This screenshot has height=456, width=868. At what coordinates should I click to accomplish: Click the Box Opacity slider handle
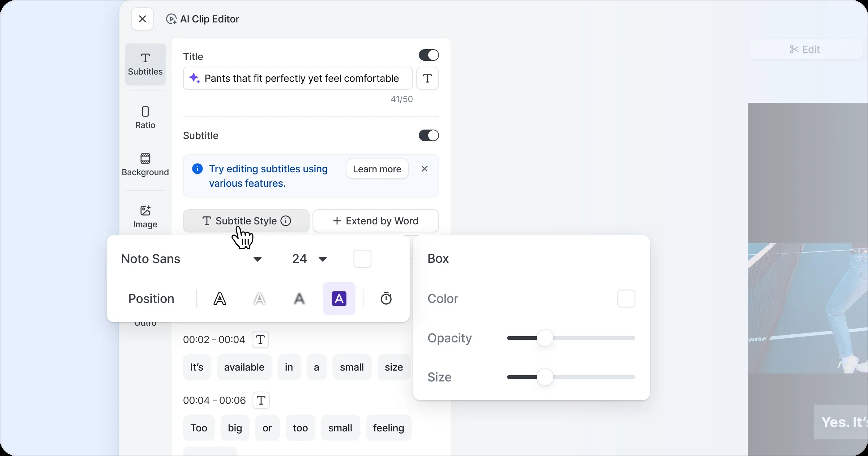[x=545, y=338]
